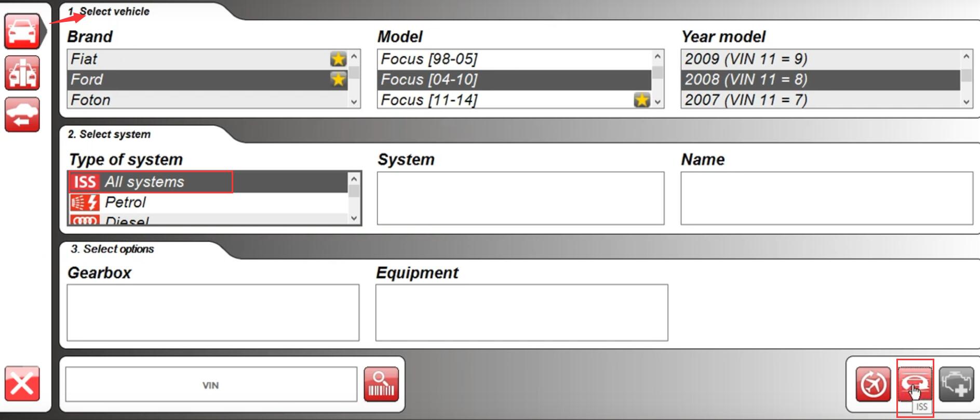Toggle the favorite star for Ford

[338, 79]
